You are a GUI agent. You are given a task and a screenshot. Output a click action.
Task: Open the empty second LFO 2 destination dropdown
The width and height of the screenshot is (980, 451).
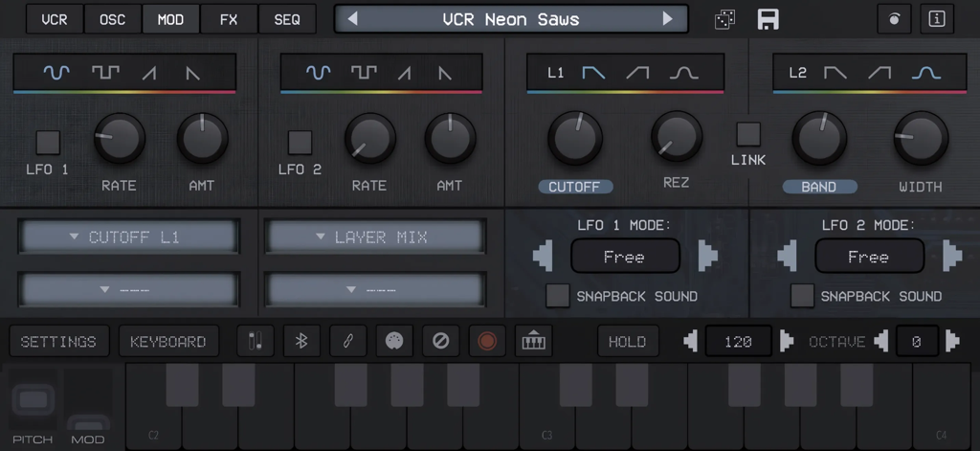pos(375,289)
